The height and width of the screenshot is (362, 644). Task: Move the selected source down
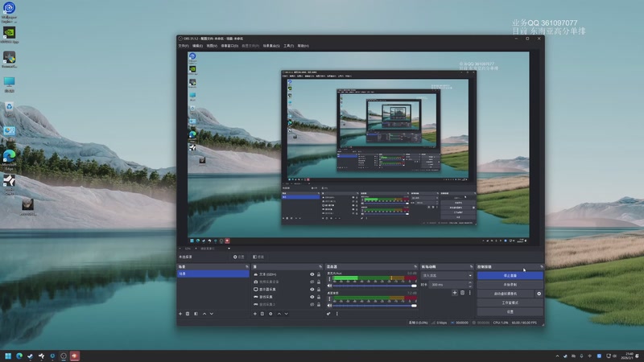pyautogui.click(x=287, y=314)
